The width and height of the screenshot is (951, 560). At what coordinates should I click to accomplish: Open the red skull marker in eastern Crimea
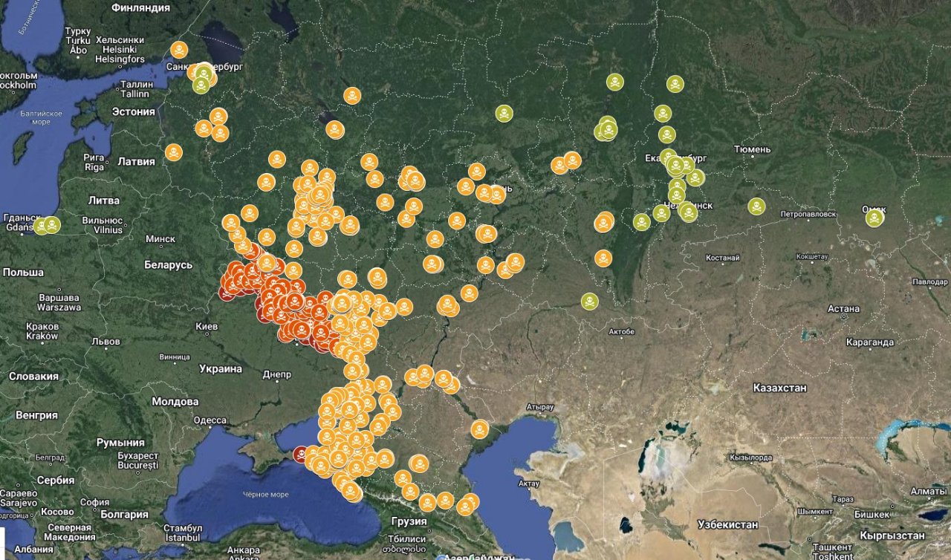(302, 454)
